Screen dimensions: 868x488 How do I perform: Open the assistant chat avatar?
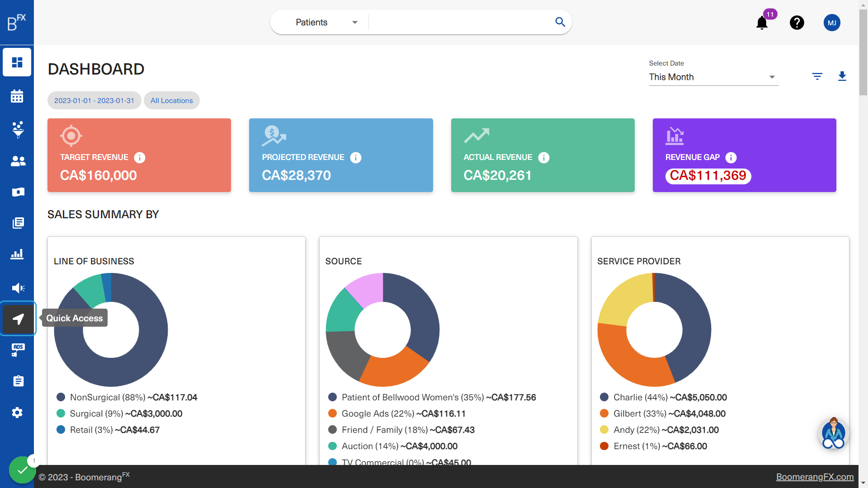[834, 433]
